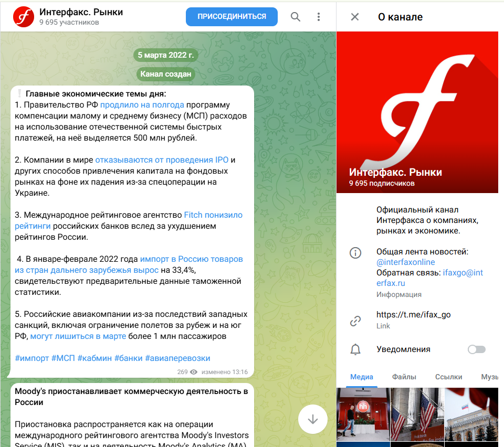
Task: Click the 'Уведомления' label
Action: click(403, 349)
